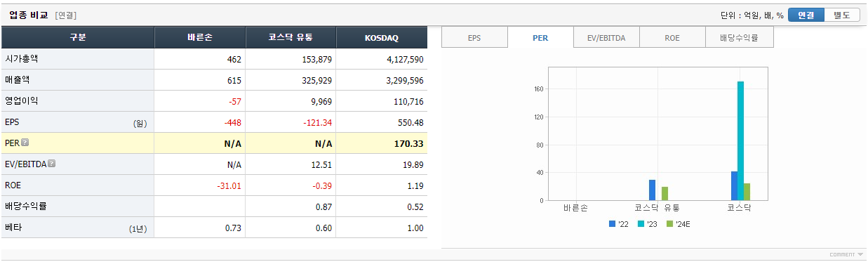Image resolution: width=868 pixels, height=262 pixels.
Task: Click the '22 blue legend marker
Action: [x=612, y=224]
